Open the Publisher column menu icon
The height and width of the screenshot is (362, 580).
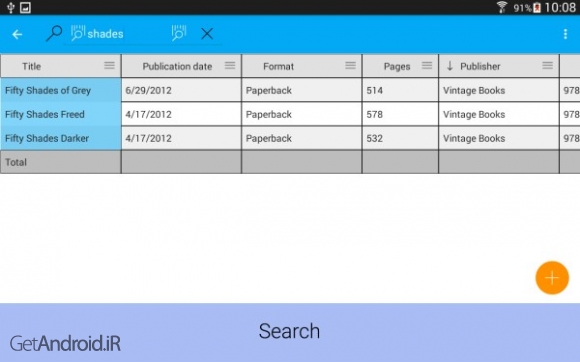tap(547, 65)
